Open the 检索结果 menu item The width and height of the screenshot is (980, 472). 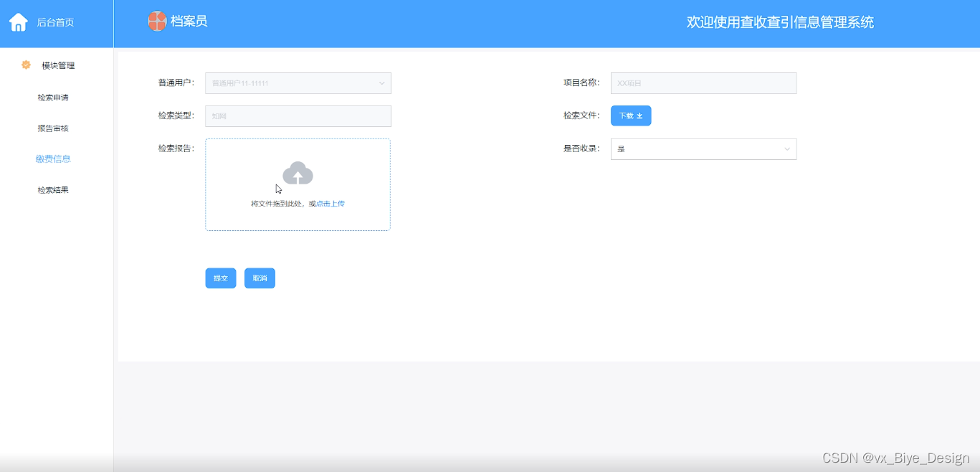click(53, 190)
